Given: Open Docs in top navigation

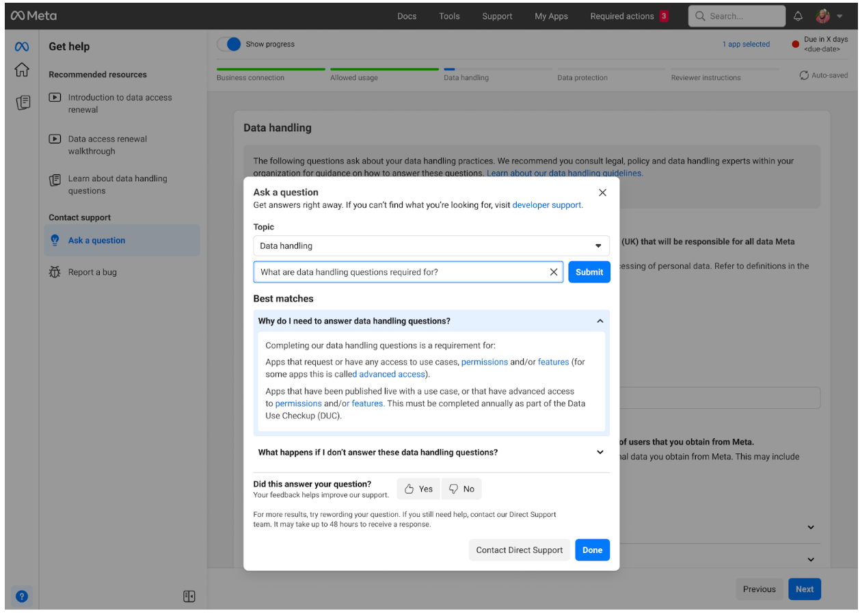Looking at the screenshot, I should click(x=407, y=16).
